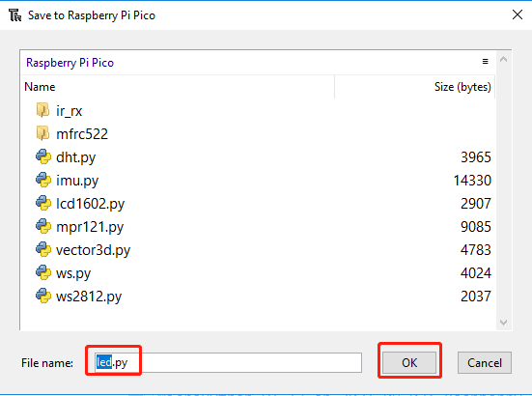The width and height of the screenshot is (532, 396).
Task: Select the vector3d.py file name
Action: tap(93, 250)
